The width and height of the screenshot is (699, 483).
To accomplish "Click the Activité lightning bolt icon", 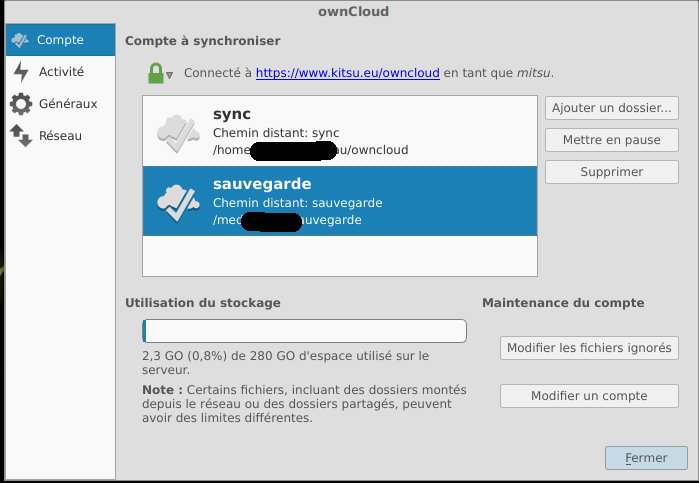I will [21, 72].
